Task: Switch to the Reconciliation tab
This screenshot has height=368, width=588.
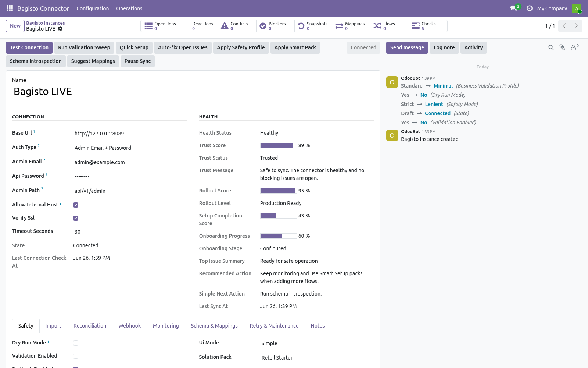Action: coord(90,326)
